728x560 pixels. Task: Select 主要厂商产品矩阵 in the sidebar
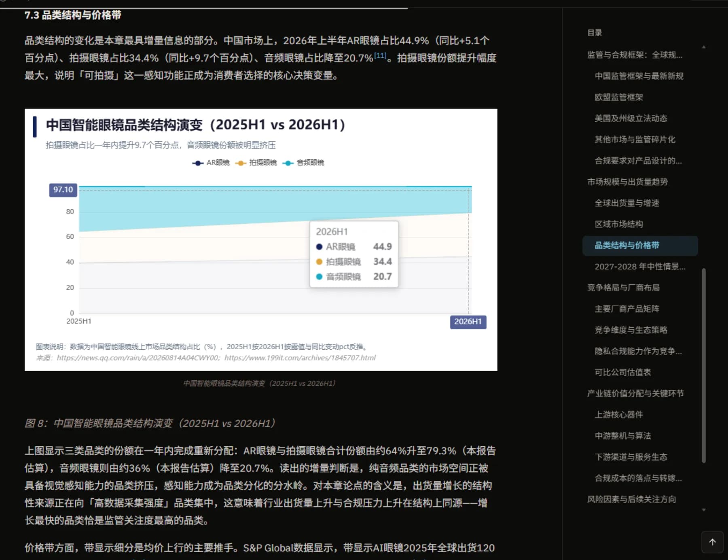coord(627,309)
